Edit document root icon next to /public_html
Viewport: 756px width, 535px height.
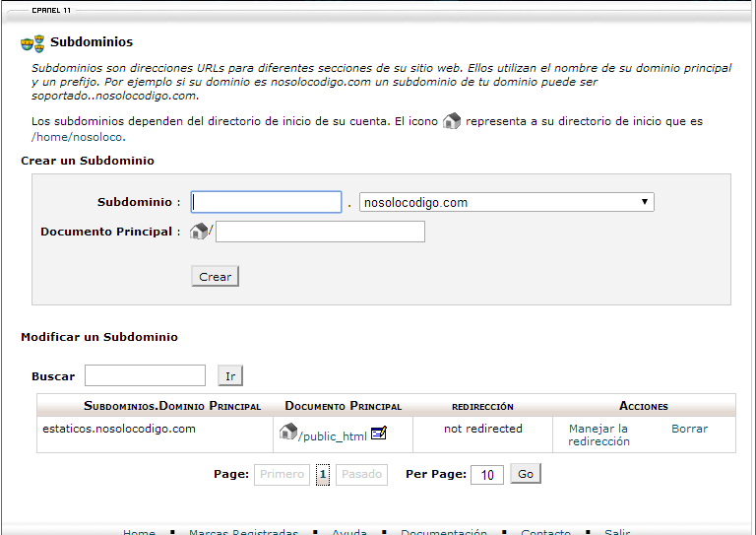(379, 433)
